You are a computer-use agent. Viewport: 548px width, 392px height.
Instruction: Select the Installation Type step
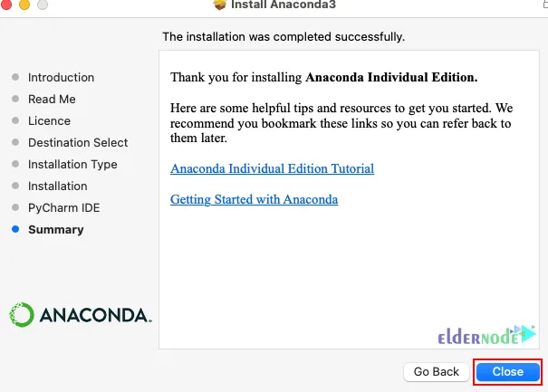point(72,165)
